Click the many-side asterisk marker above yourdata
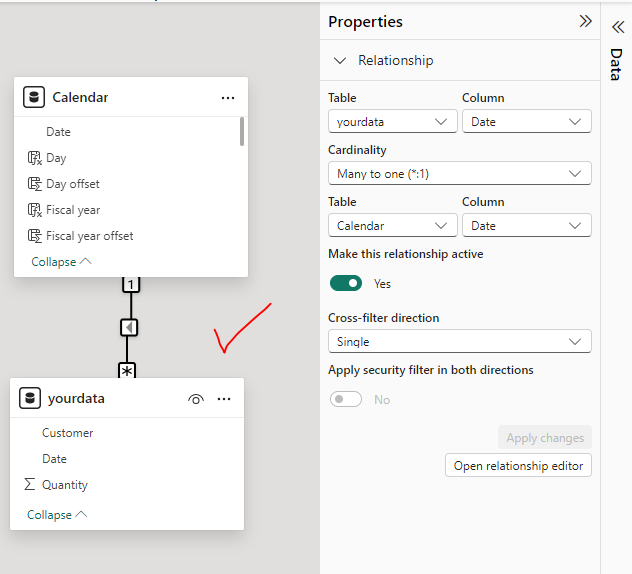 pos(127,370)
